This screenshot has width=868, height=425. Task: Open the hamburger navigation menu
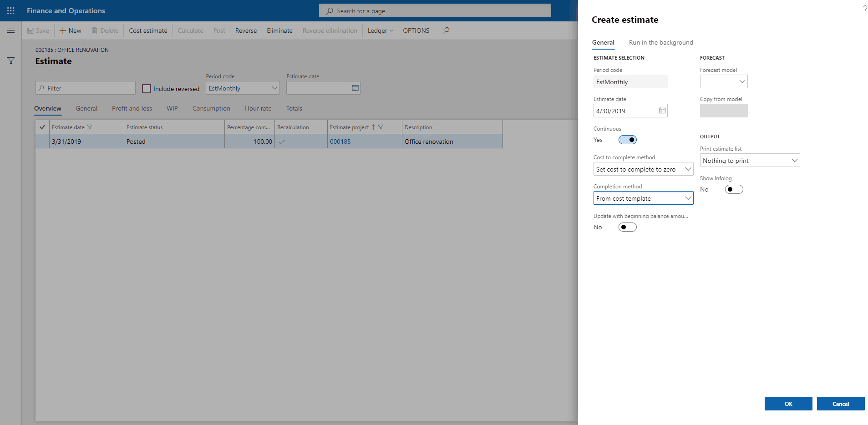click(x=11, y=30)
